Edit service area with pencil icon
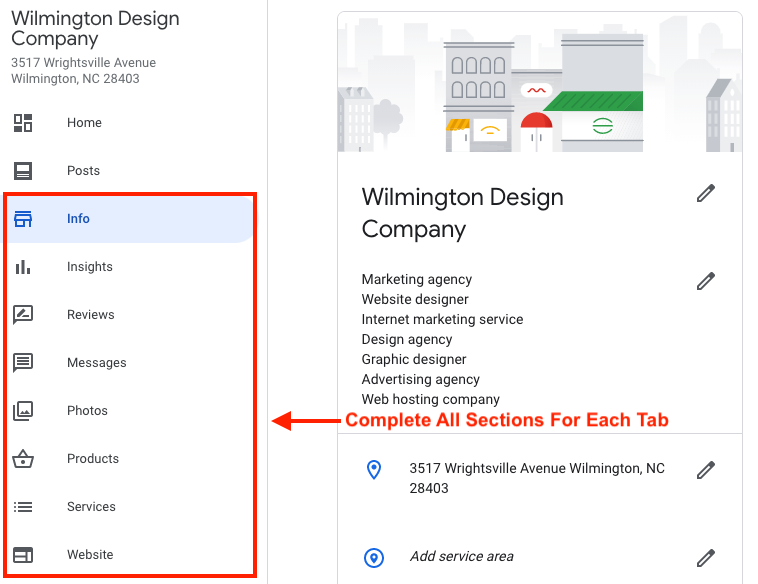The height and width of the screenshot is (584, 758). click(706, 558)
